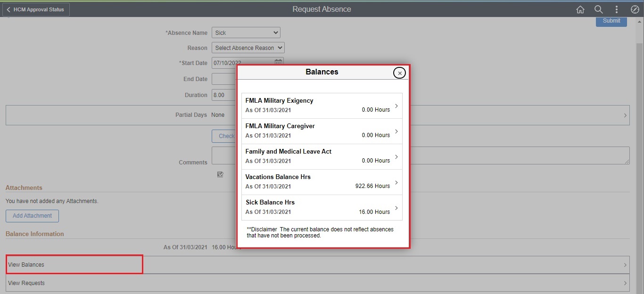The image size is (644, 294).
Task: Open the Select Absence Reason dropdown
Action: [x=248, y=48]
